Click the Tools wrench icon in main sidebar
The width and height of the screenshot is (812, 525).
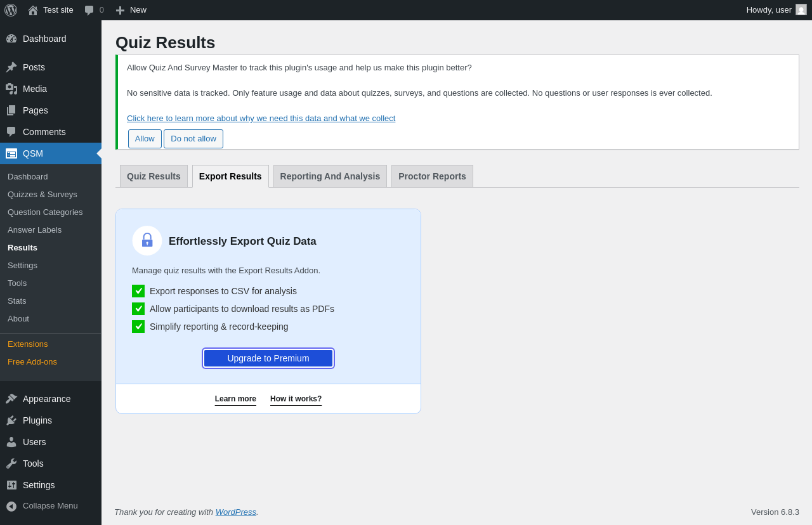click(11, 463)
